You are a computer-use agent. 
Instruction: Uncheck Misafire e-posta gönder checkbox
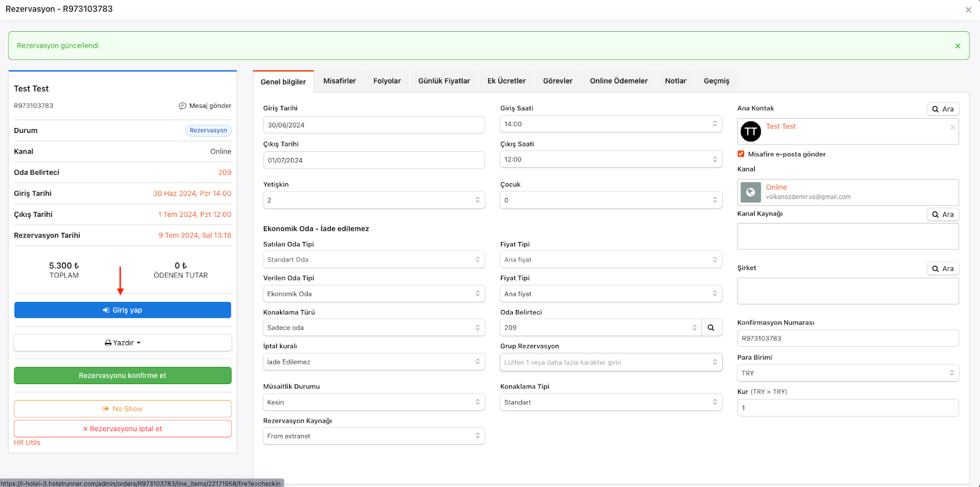pos(741,154)
